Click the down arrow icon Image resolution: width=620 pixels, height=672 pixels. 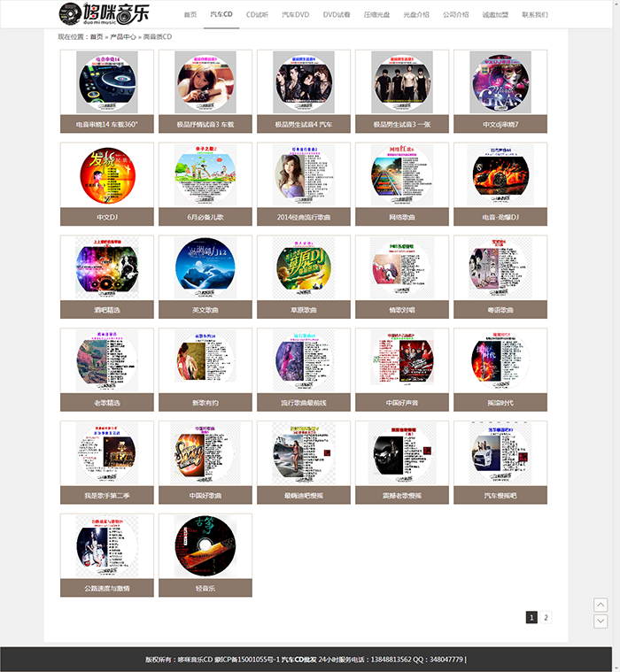click(x=601, y=621)
